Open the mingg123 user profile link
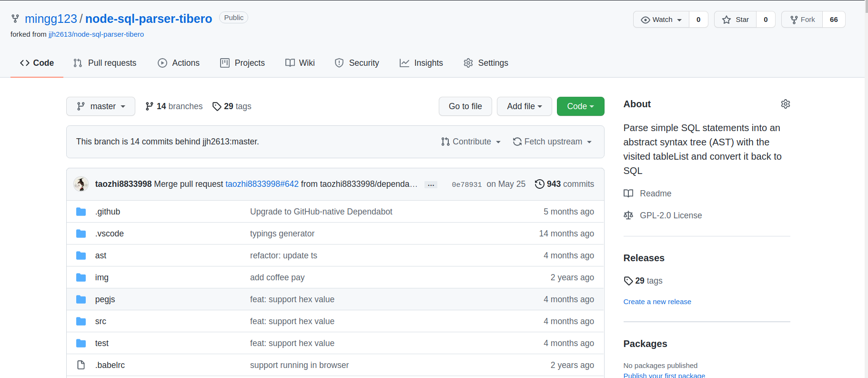868x378 pixels. (x=50, y=19)
